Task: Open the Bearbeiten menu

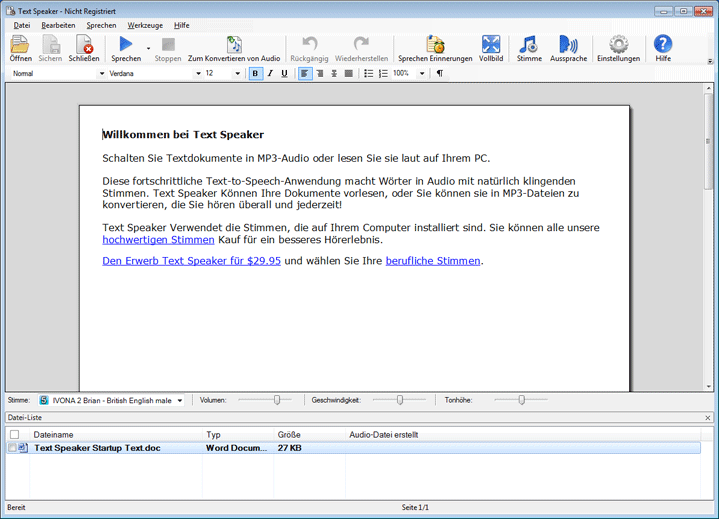Action: (x=58, y=25)
